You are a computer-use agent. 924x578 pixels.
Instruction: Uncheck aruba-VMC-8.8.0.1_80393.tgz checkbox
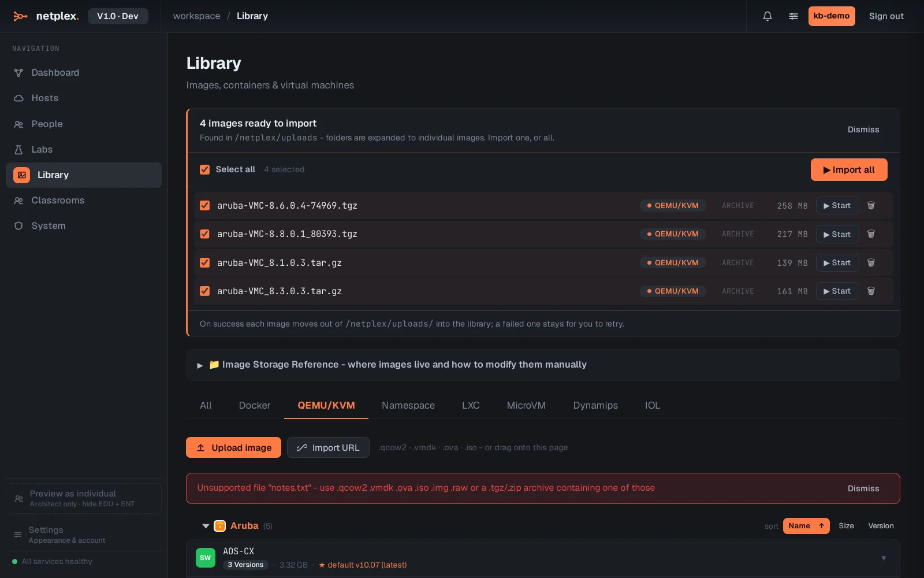point(204,234)
